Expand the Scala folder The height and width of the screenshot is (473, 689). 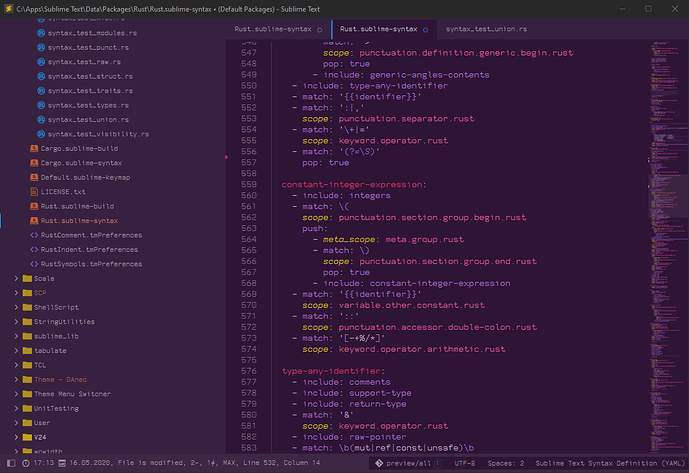(16, 278)
